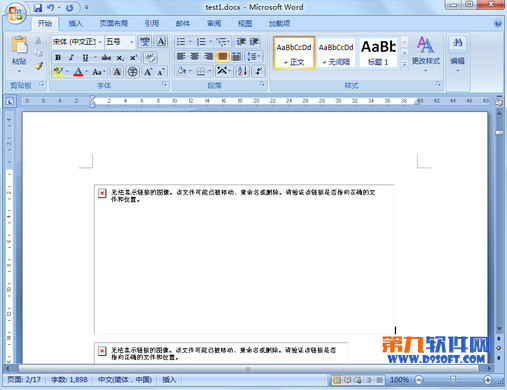Redo the last action
507x390 pixels.
(69, 7)
